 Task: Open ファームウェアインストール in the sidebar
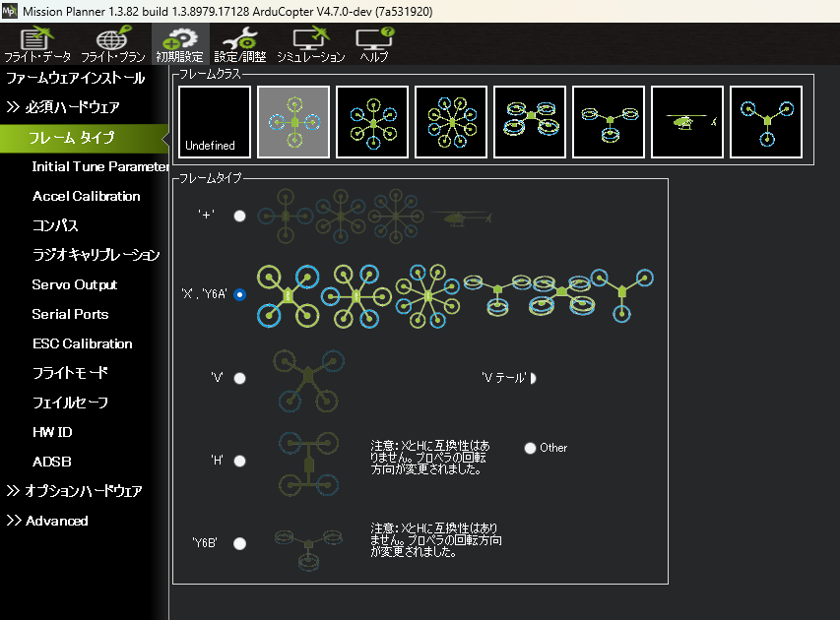click(x=76, y=78)
